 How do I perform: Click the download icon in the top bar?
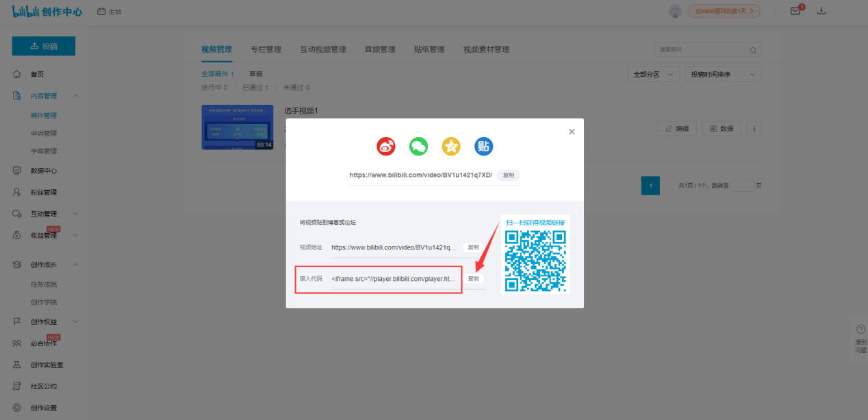point(822,11)
